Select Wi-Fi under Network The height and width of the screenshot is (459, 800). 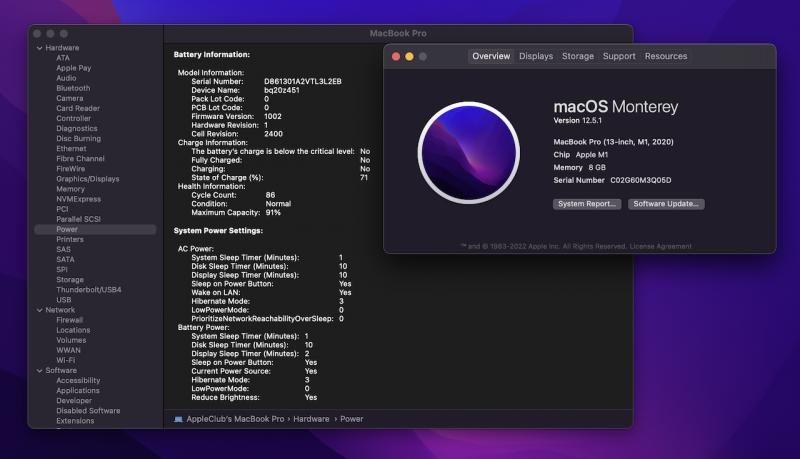click(x=65, y=361)
